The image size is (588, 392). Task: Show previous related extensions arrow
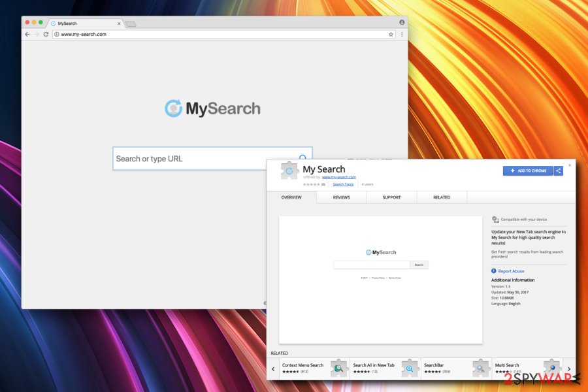click(272, 368)
